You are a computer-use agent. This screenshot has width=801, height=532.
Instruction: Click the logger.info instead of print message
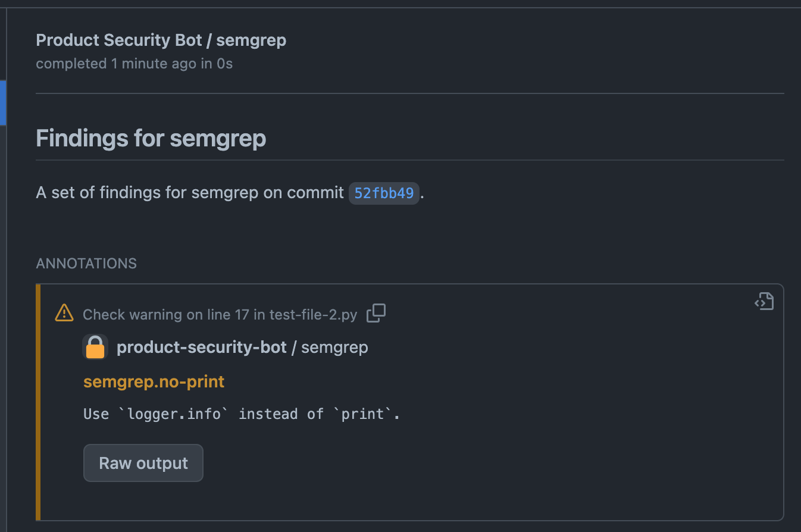tap(241, 414)
